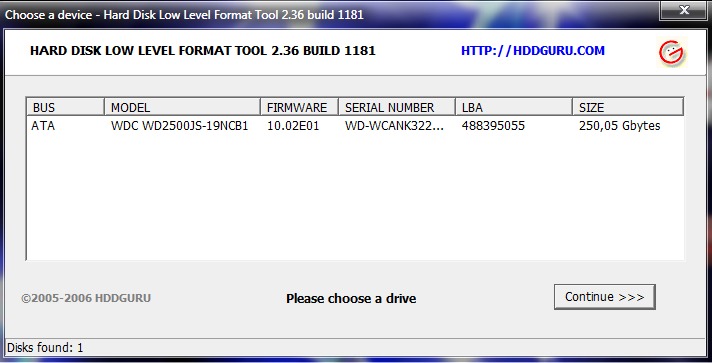Click the LBA column header
Image resolution: width=712 pixels, height=363 pixels.
pos(514,107)
